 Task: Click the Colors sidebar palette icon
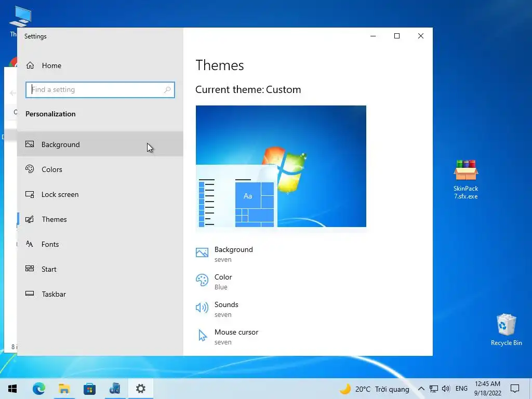pyautogui.click(x=30, y=169)
